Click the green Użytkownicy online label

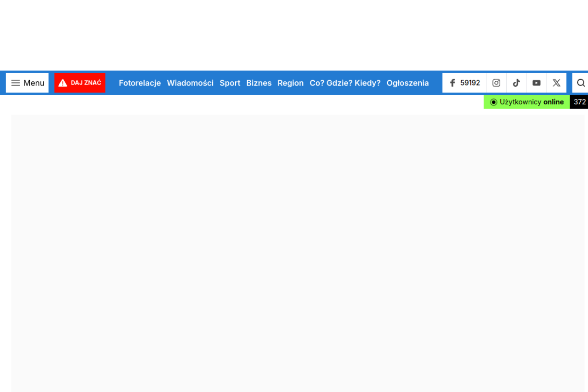coord(531,102)
